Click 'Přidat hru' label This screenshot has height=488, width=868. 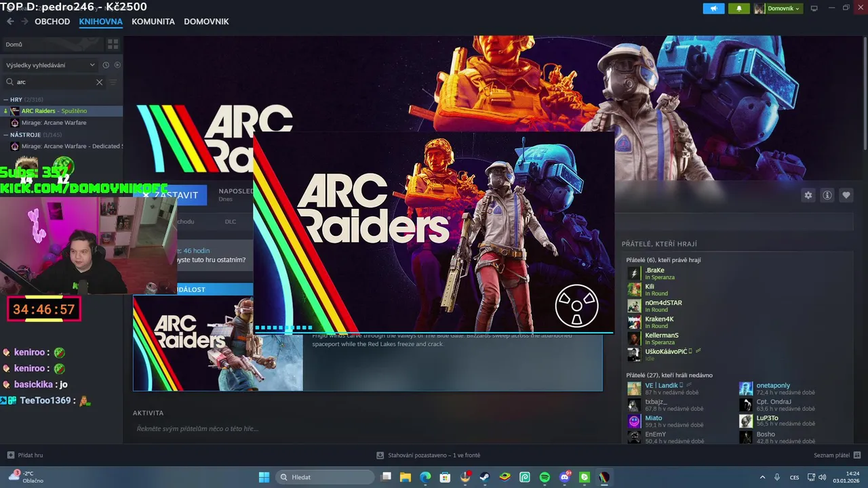31,455
